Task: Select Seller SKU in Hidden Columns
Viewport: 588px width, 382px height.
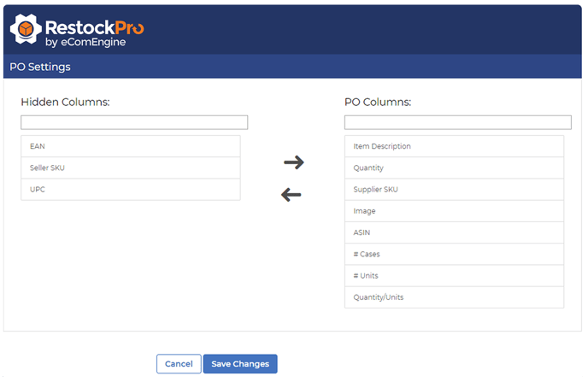Action: [131, 167]
